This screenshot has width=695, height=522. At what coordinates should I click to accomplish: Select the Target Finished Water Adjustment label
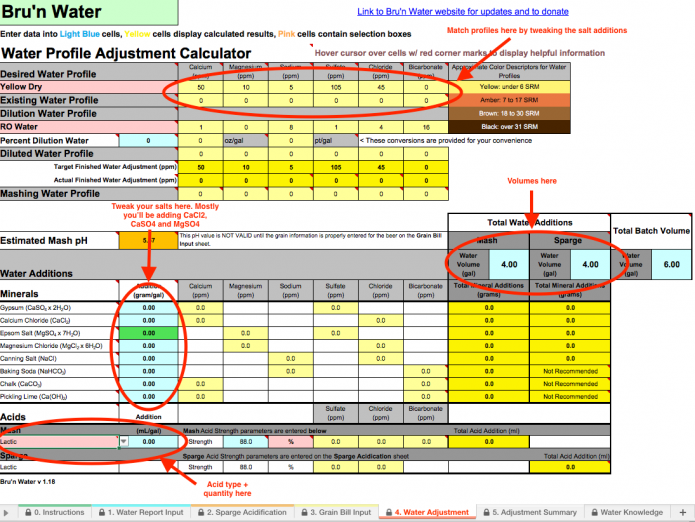pyautogui.click(x=115, y=167)
